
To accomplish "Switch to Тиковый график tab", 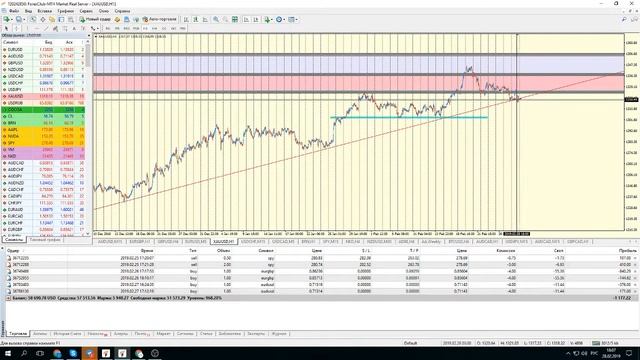I will (44, 240).
